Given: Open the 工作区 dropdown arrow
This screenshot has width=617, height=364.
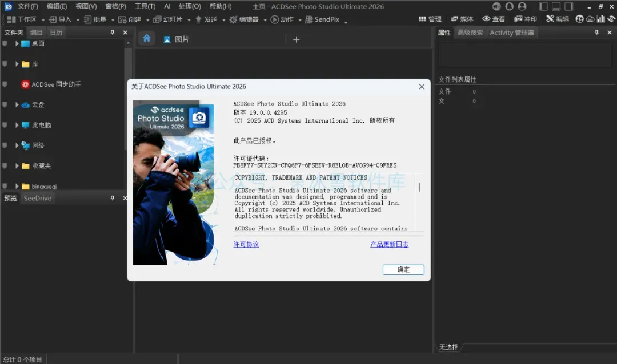Looking at the screenshot, I should (x=43, y=19).
